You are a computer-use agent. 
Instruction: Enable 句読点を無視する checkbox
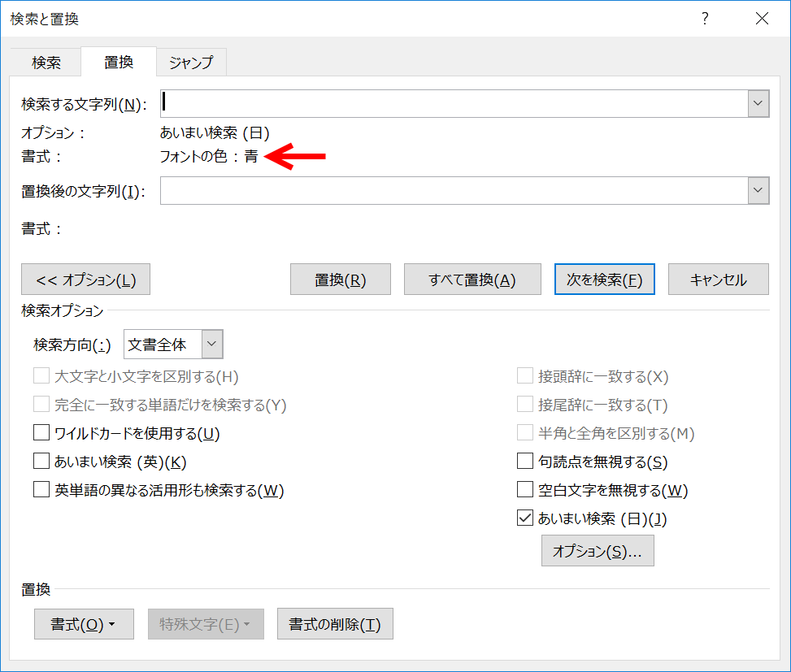(525, 462)
